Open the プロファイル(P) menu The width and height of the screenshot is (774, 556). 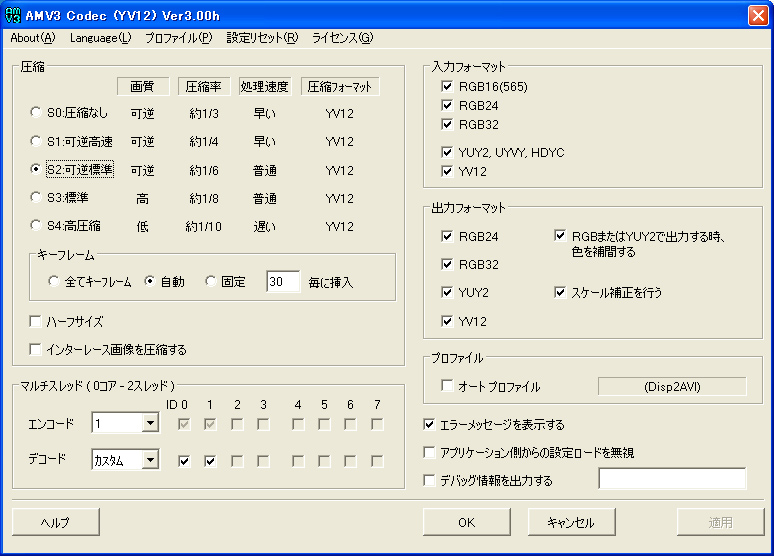pos(178,38)
